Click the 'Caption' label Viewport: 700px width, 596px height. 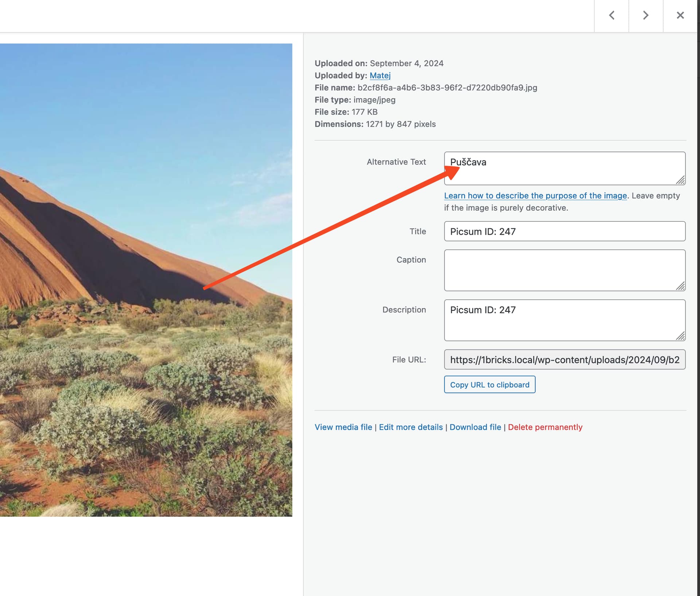(411, 260)
